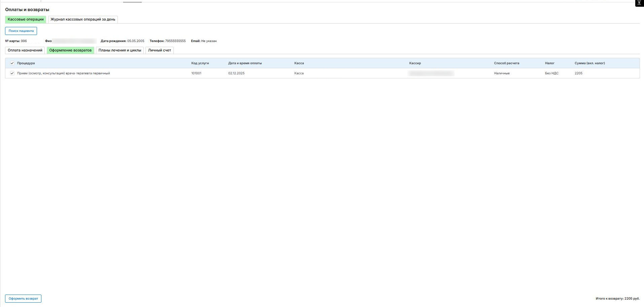Click the Сумма (вкл. налог) column header
The image size is (644, 307).
[589, 63]
